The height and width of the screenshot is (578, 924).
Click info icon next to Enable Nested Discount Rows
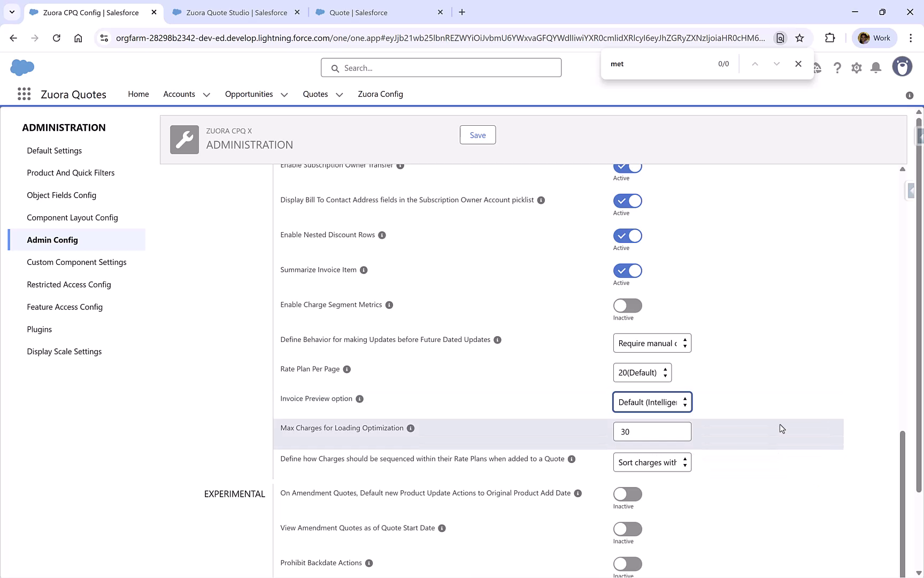point(382,235)
